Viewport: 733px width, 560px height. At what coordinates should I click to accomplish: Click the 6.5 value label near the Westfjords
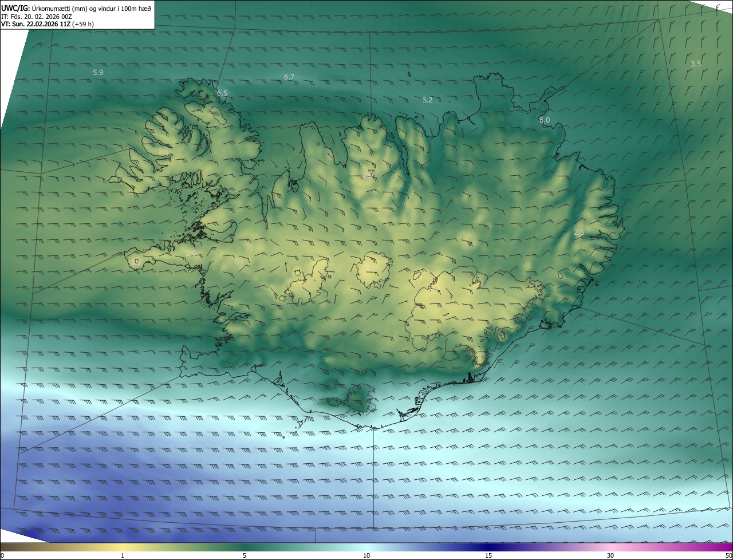point(222,93)
